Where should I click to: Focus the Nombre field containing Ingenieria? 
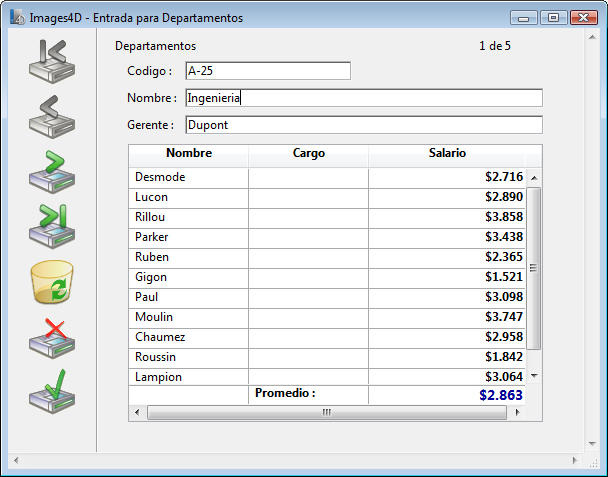pos(363,98)
